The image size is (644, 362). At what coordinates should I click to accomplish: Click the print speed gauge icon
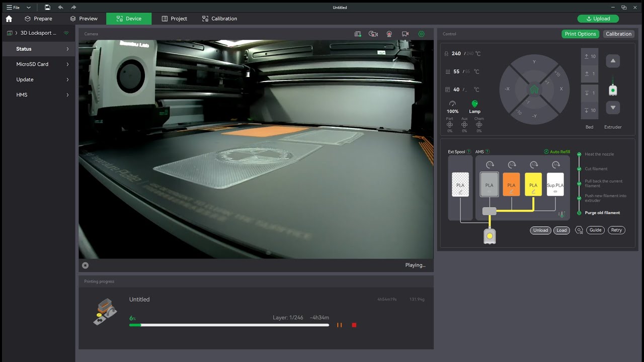452,104
